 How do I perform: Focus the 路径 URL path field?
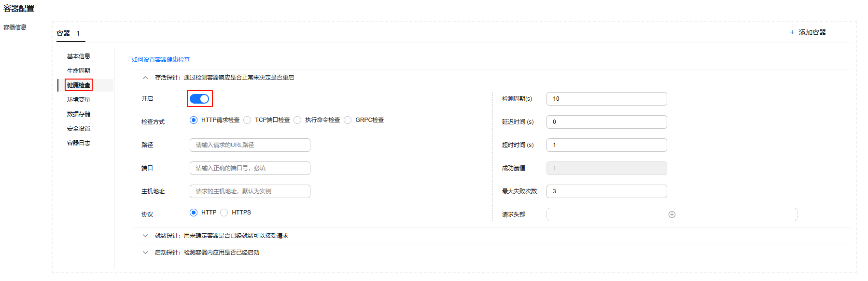(x=250, y=145)
